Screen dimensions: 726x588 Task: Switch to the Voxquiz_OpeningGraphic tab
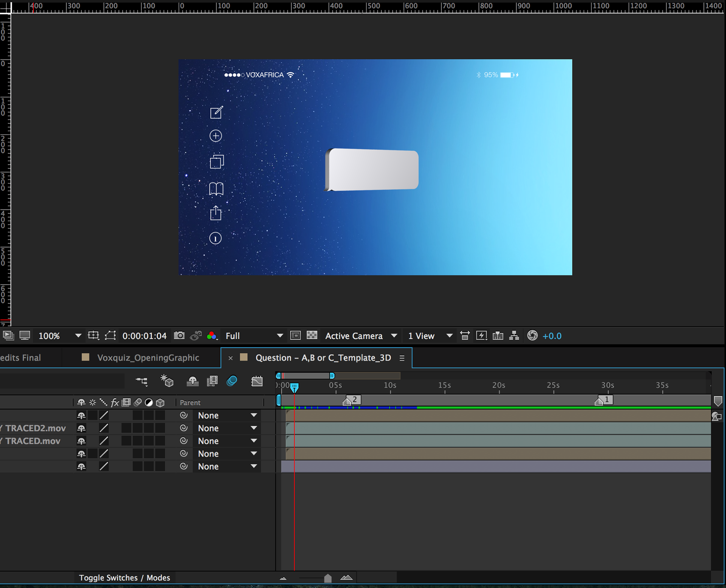pyautogui.click(x=148, y=358)
